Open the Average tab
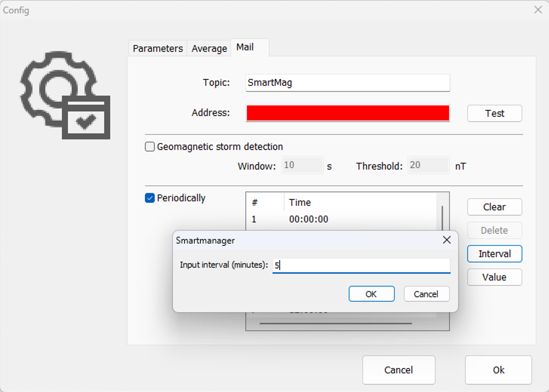Image resolution: width=549 pixels, height=392 pixels. (x=209, y=48)
